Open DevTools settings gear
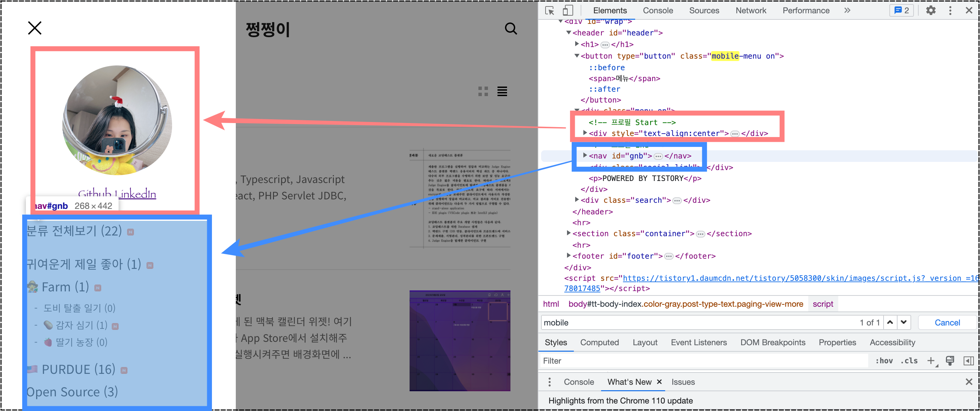Viewport: 980px width, 411px height. pos(931,10)
